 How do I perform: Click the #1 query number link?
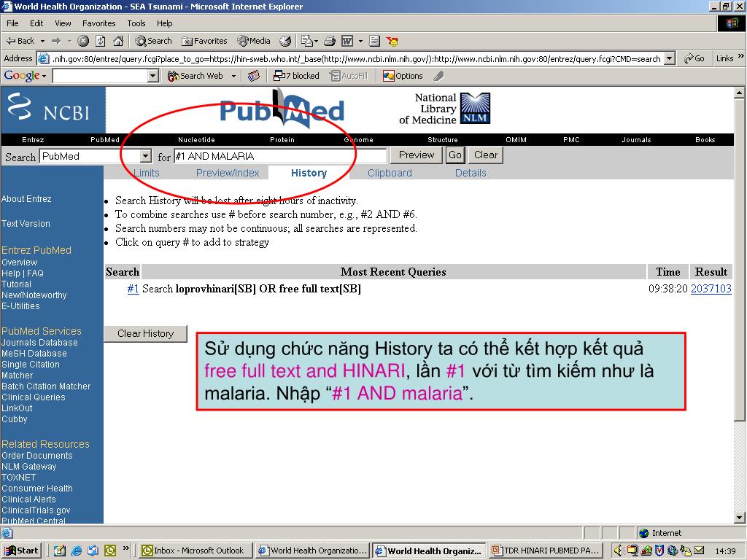pyautogui.click(x=133, y=289)
